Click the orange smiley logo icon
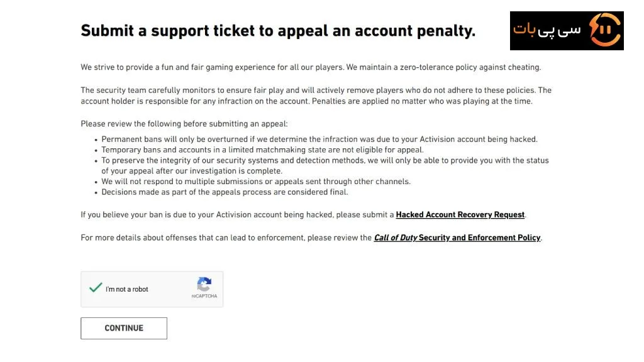This screenshot has width=644, height=362. 604,30
